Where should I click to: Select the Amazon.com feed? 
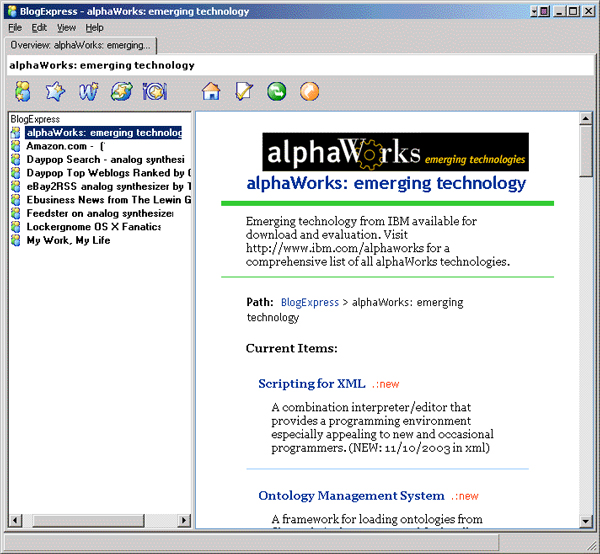pyautogui.click(x=65, y=146)
